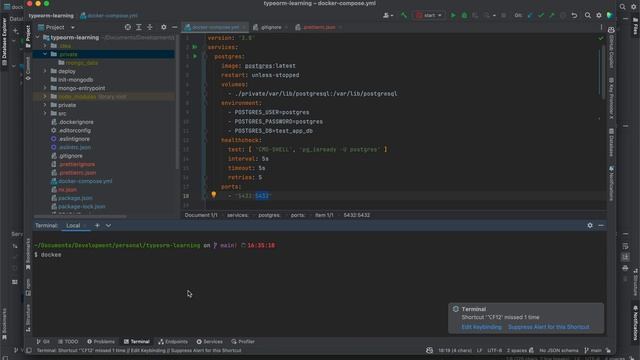This screenshot has height=360, width=640.
Task: Click Edit Keybinding link in notification
Action: [481, 327]
